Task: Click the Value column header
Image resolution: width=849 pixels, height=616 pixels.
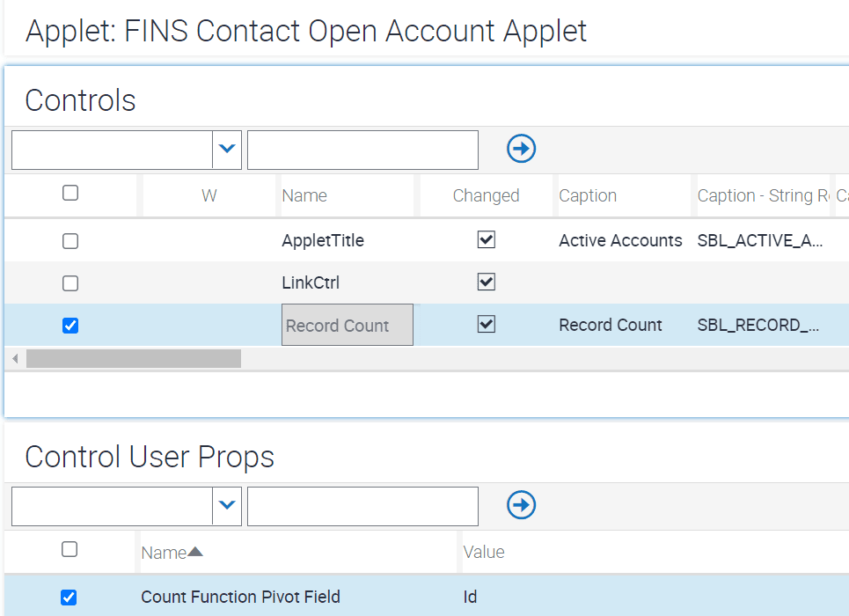Action: [483, 551]
